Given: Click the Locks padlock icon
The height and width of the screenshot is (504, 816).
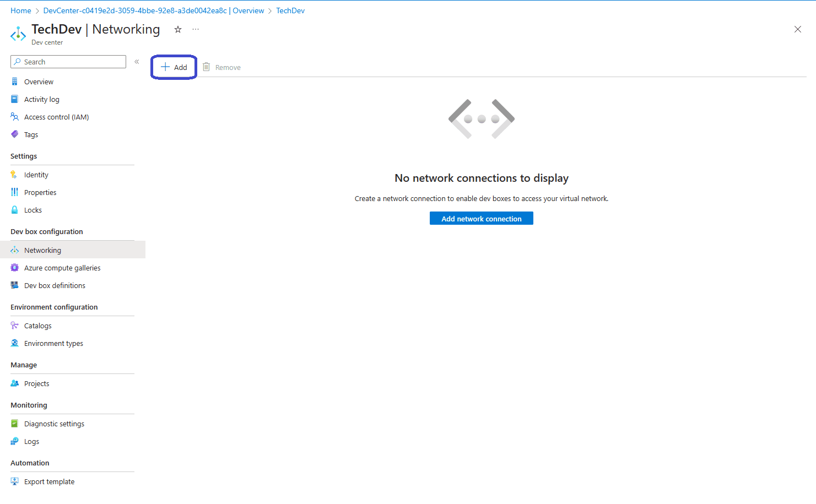Looking at the screenshot, I should pyautogui.click(x=15, y=210).
